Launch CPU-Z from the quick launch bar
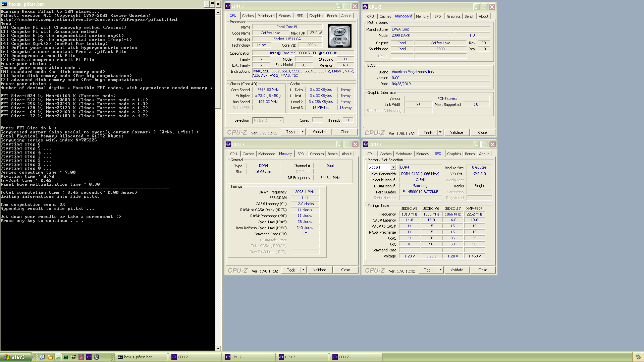This screenshot has width=644, height=362. pos(89,357)
